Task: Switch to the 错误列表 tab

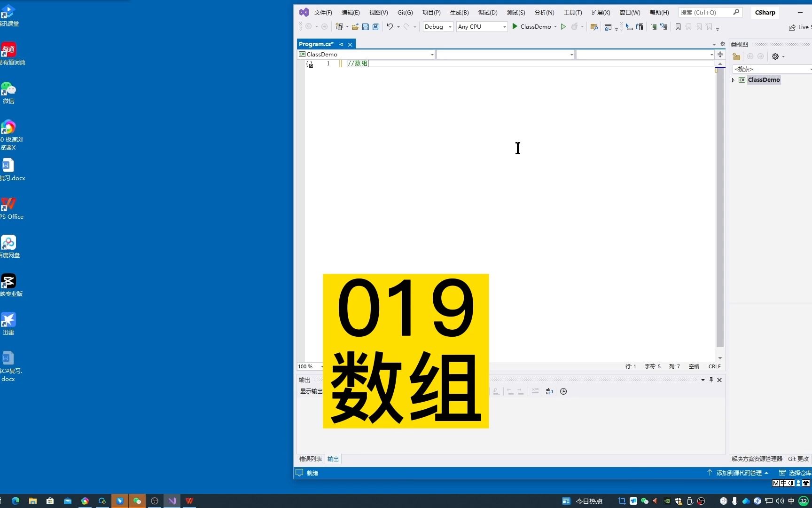Action: pos(310,459)
